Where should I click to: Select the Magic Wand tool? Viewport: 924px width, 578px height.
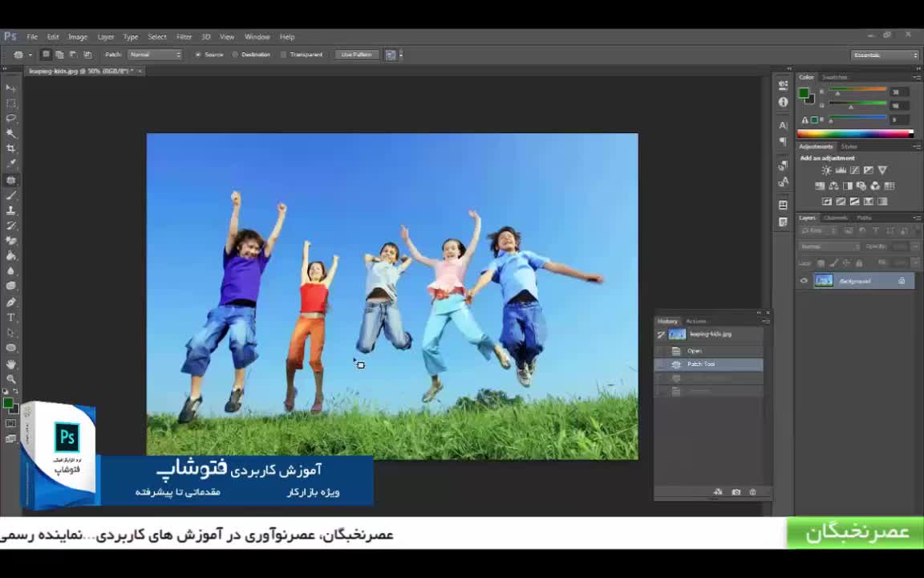[11, 133]
